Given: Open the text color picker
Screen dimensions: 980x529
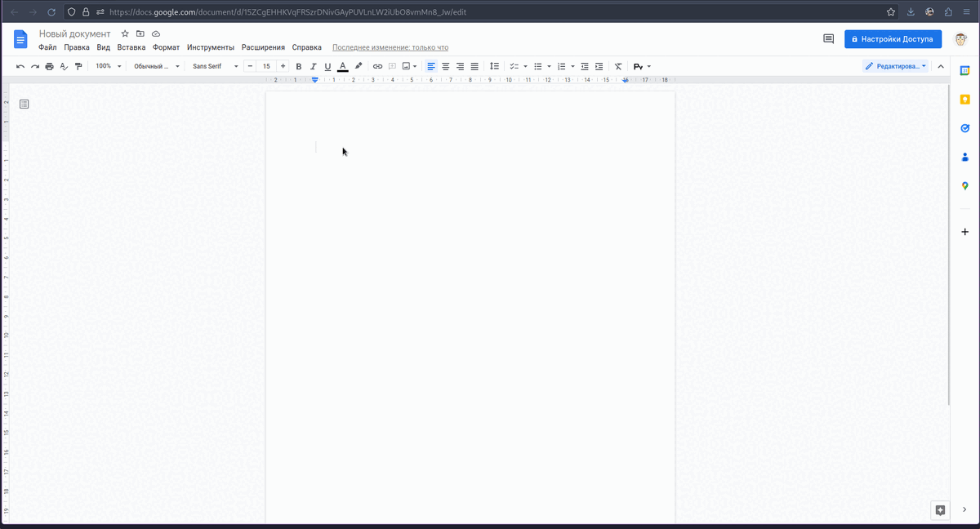Looking at the screenshot, I should [x=343, y=66].
